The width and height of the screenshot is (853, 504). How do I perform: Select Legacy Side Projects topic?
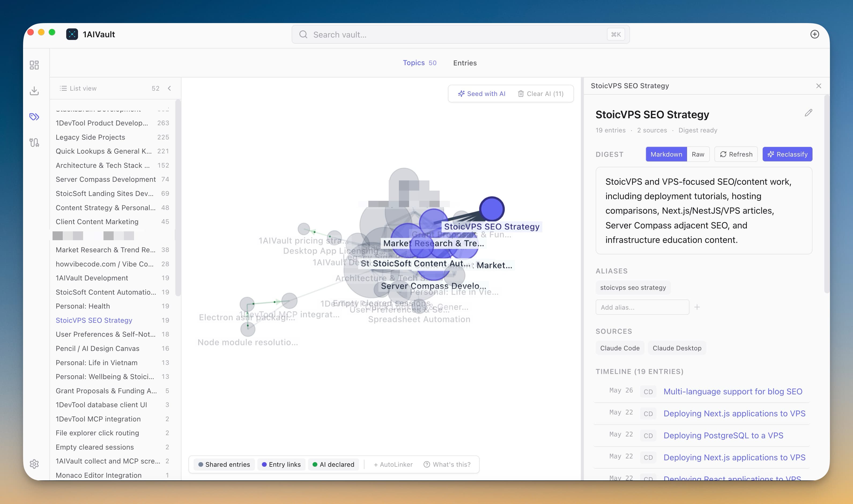(112, 137)
